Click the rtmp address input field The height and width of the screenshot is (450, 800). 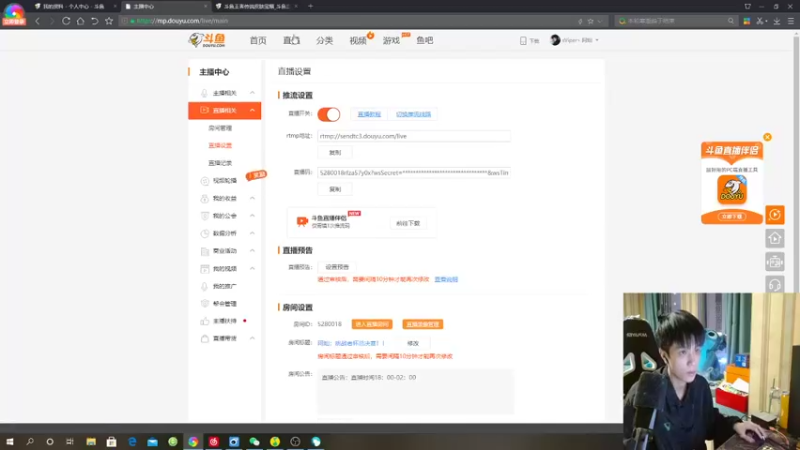click(x=413, y=136)
